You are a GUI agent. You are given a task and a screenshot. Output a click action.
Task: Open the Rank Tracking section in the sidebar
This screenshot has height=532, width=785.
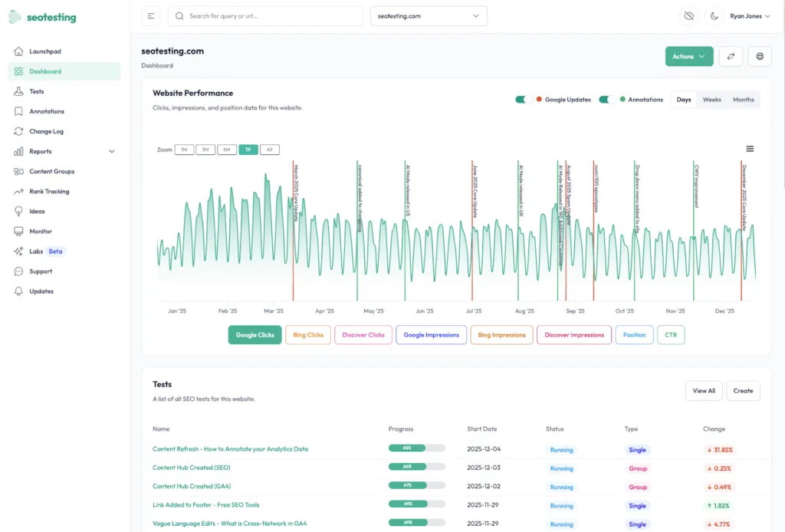(x=48, y=191)
